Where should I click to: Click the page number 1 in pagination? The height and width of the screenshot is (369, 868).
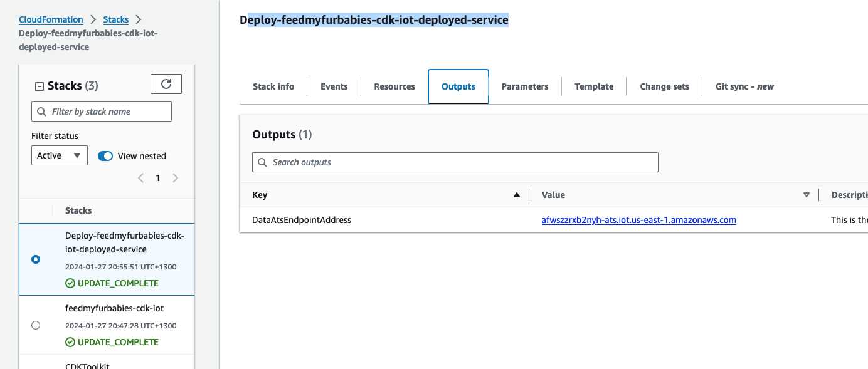coord(158,178)
